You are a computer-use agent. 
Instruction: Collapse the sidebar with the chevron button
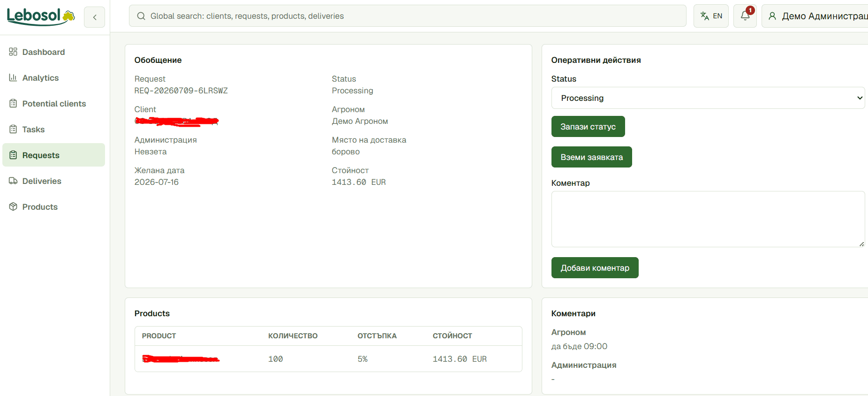[x=94, y=17]
